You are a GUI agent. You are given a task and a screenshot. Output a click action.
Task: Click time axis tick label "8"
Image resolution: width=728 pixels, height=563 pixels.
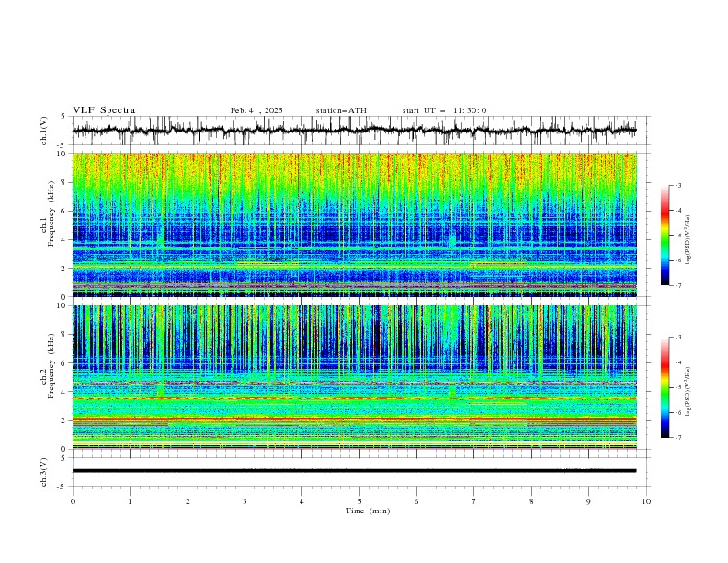click(531, 501)
